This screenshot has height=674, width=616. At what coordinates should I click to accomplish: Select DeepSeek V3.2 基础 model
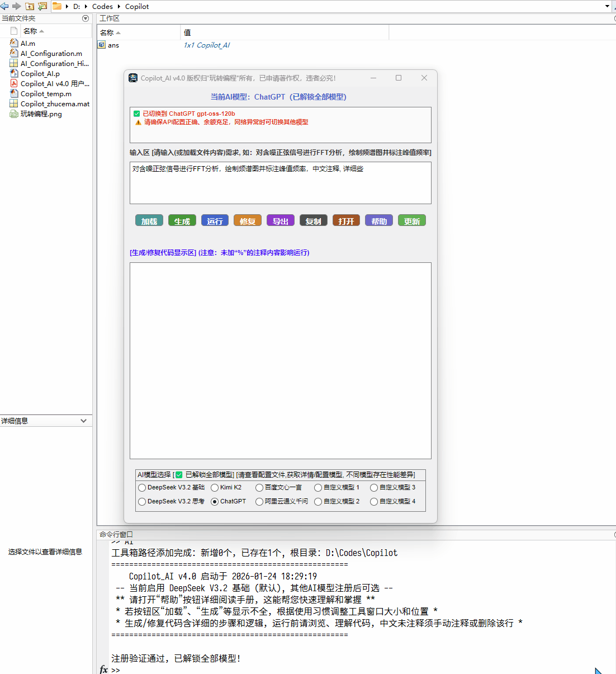(142, 488)
